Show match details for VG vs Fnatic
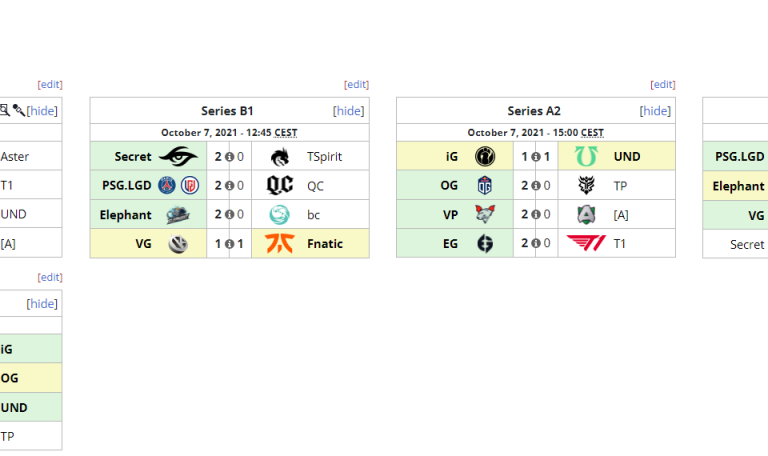Screen dimensions: 768x456 pos(229,244)
